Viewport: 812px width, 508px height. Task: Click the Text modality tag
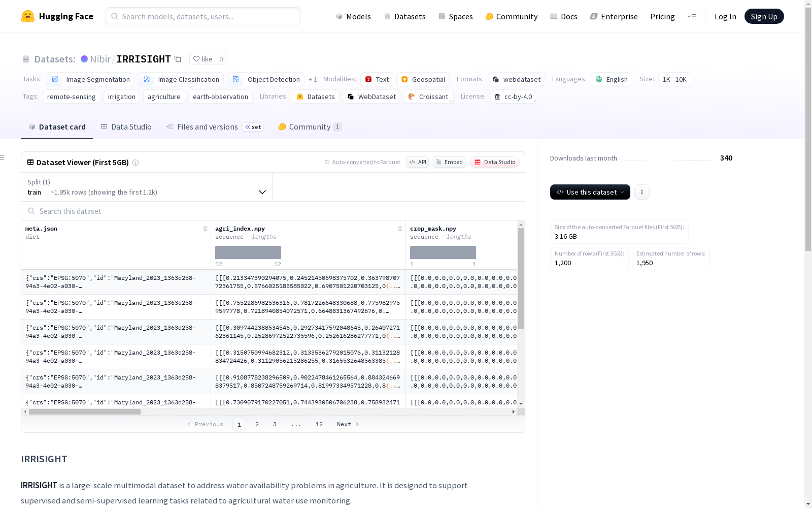(x=377, y=79)
